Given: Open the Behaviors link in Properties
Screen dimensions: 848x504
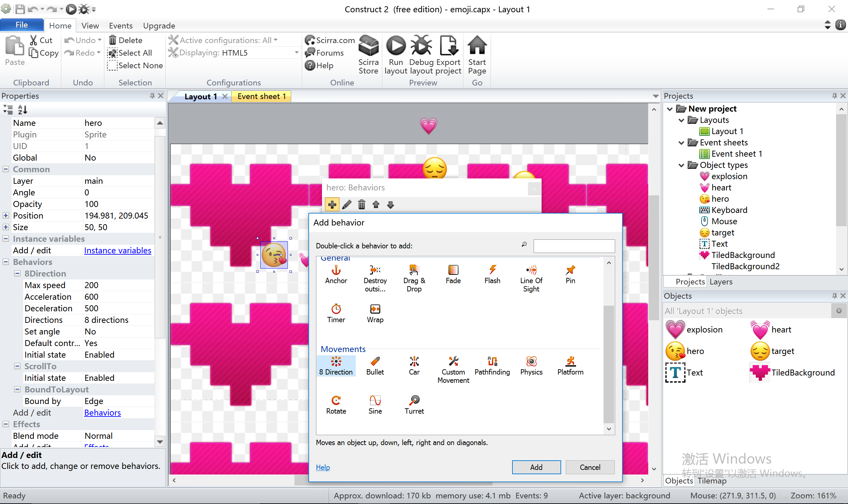Looking at the screenshot, I should pos(102,413).
